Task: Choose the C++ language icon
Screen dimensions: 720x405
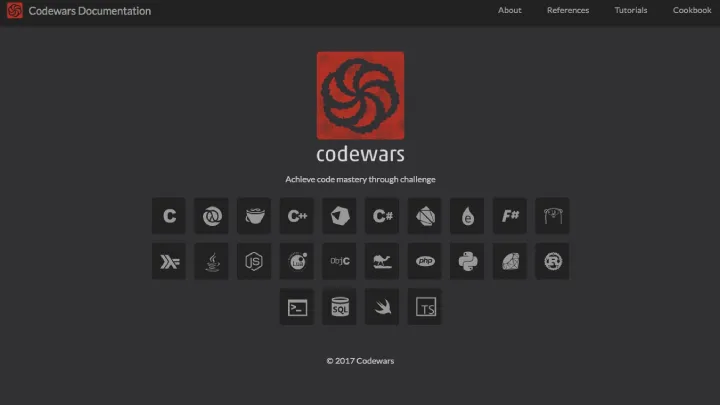Action: coord(297,216)
